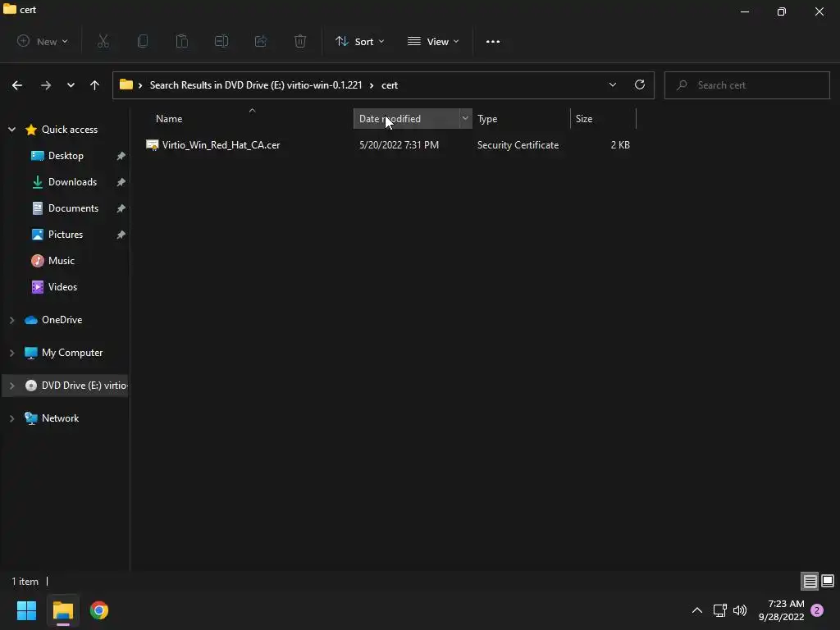The image size is (840, 630).
Task: Open Pictures in Quick access
Action: 65,235
